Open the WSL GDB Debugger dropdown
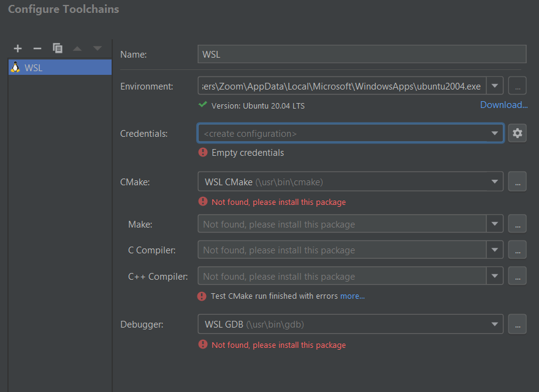Screen dimensions: 539x392 [494, 324]
